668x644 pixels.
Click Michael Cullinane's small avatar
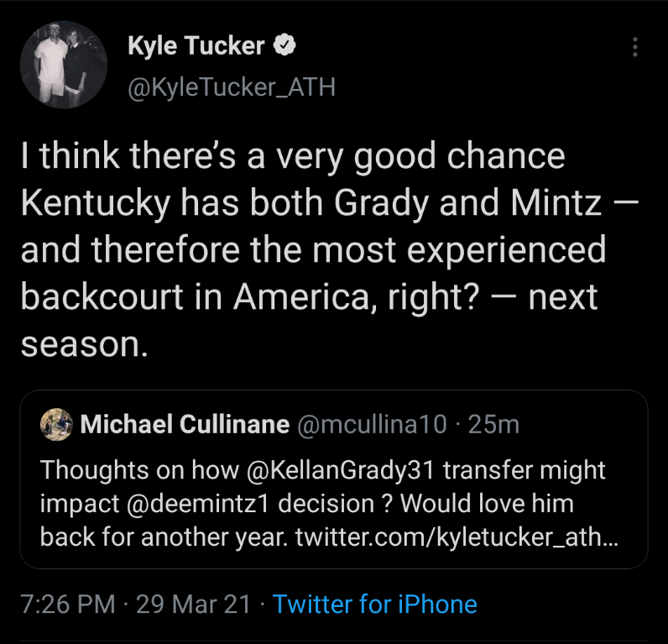(x=55, y=425)
